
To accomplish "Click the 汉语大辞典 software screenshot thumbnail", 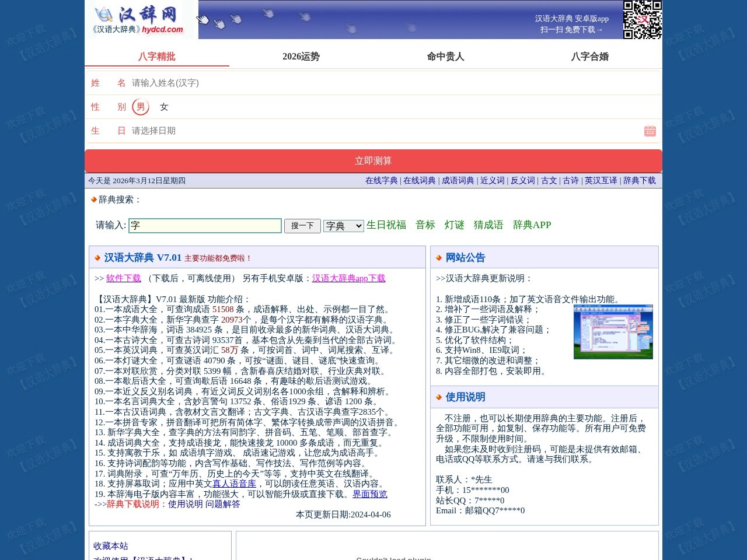I will pos(613,331).
